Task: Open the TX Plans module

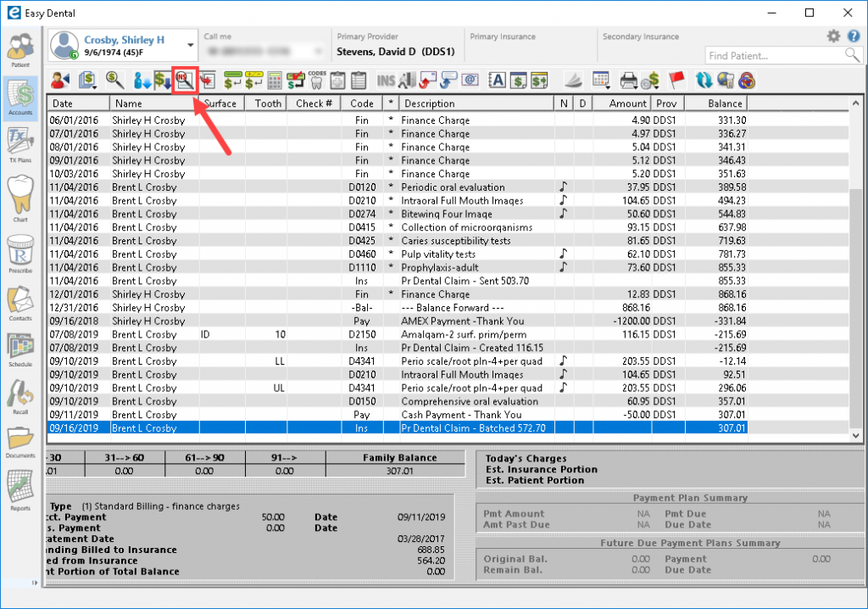Action: click(20, 145)
